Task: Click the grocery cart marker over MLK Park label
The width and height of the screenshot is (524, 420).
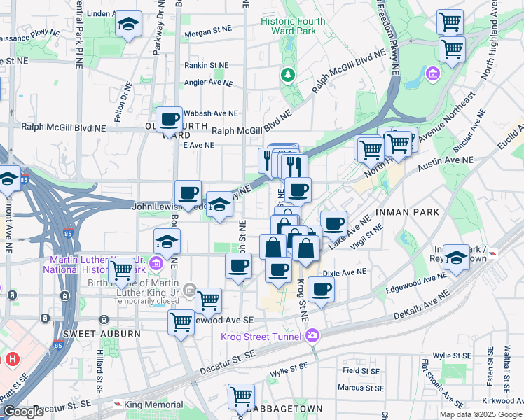Action: click(x=122, y=273)
